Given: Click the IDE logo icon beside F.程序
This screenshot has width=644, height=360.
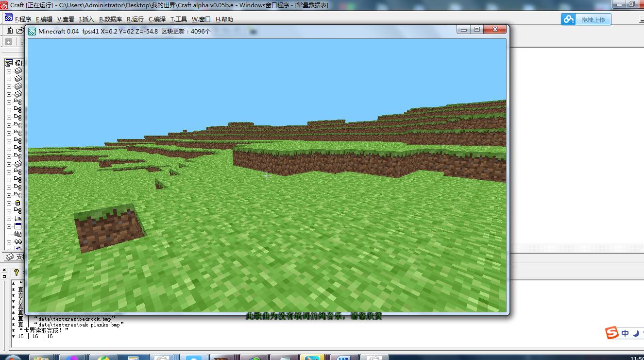Looking at the screenshot, I should point(8,17).
